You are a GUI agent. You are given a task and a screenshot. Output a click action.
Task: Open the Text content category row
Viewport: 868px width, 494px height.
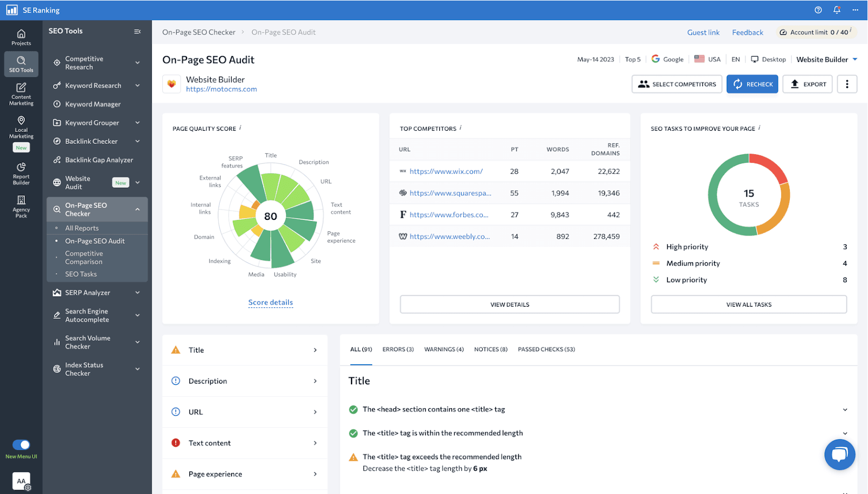pyautogui.click(x=245, y=443)
